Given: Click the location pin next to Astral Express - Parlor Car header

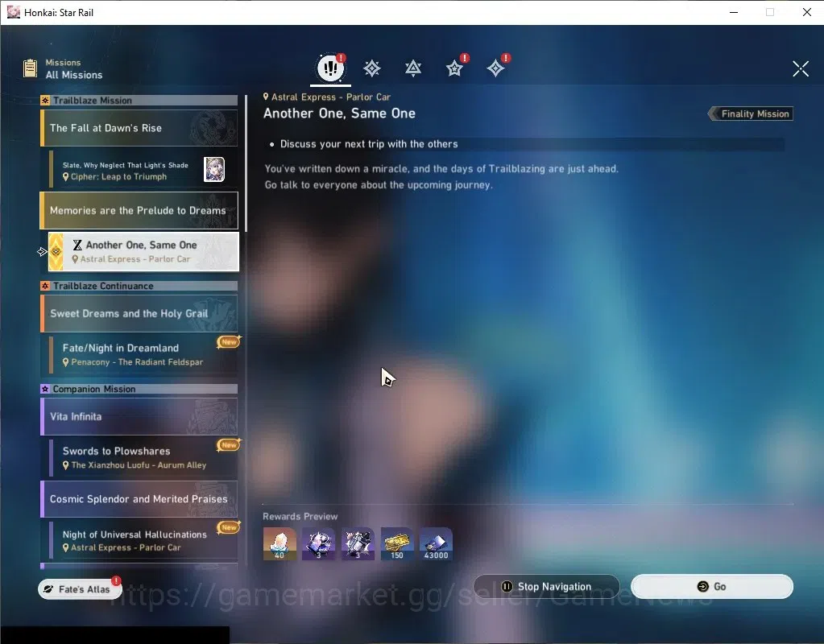Looking at the screenshot, I should [266, 97].
